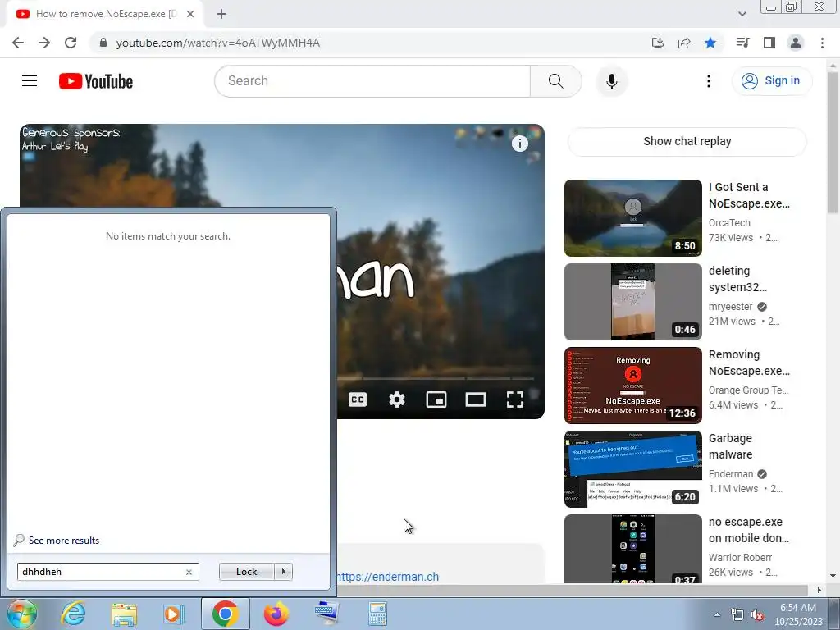Screen dimensions: 840x630
Task: Open 'deleting system32' video thumbnail
Action: point(632,302)
